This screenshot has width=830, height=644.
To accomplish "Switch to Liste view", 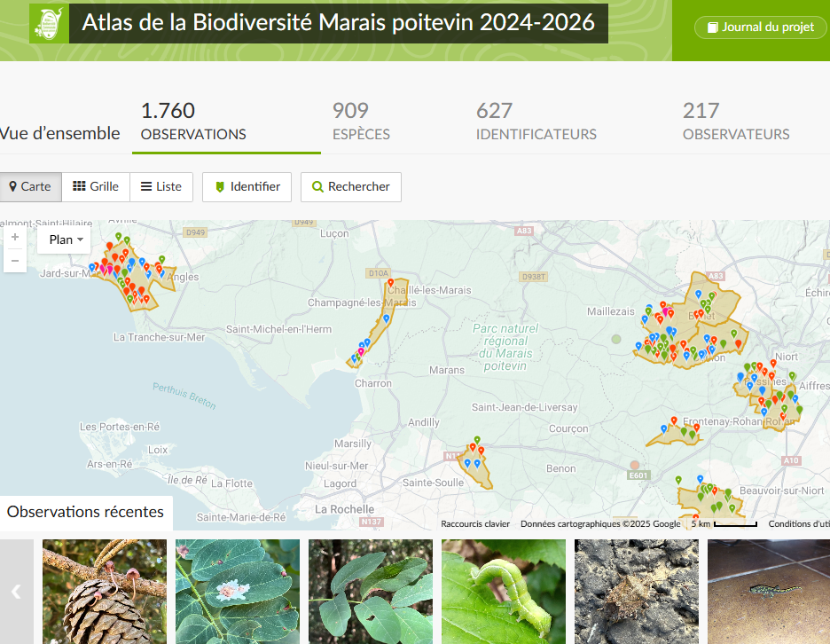I will tap(161, 187).
